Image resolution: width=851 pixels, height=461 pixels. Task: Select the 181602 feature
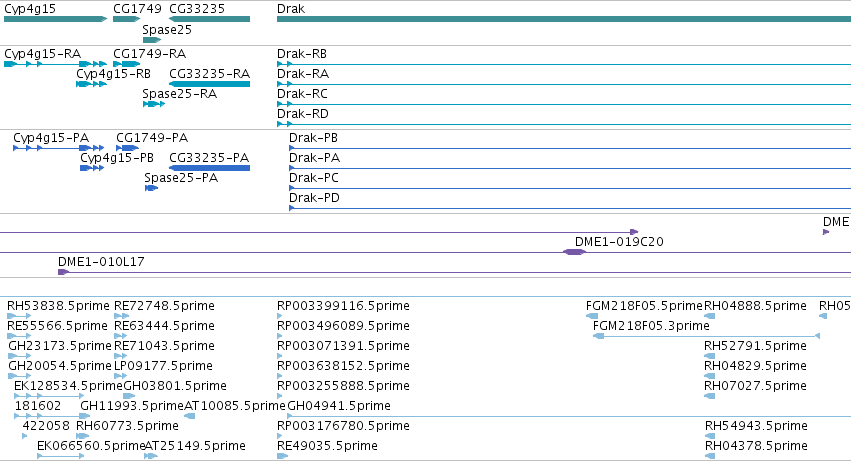38,407
